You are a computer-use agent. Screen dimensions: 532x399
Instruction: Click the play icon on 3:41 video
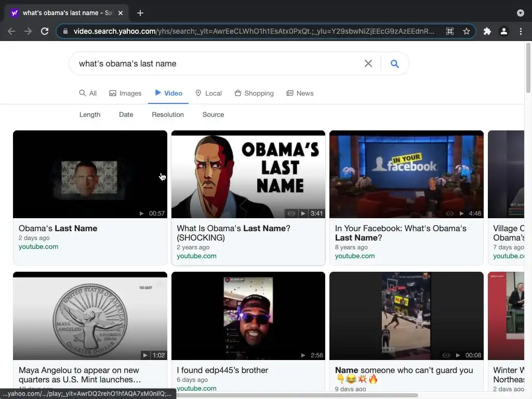(303, 214)
